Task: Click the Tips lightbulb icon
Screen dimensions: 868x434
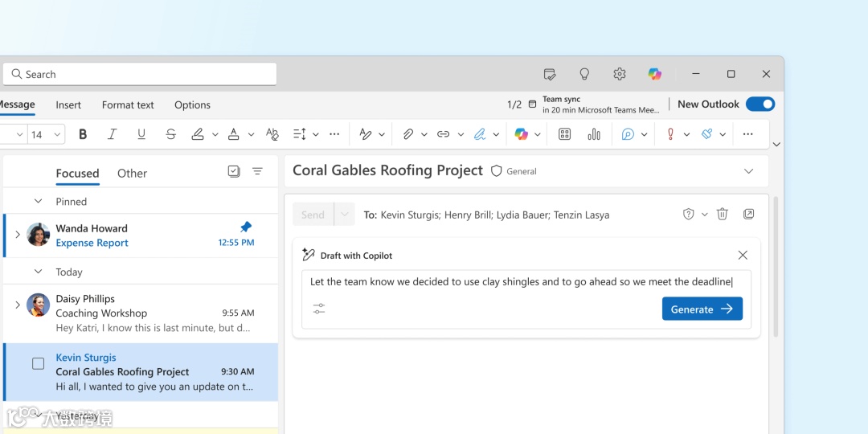Action: click(584, 74)
